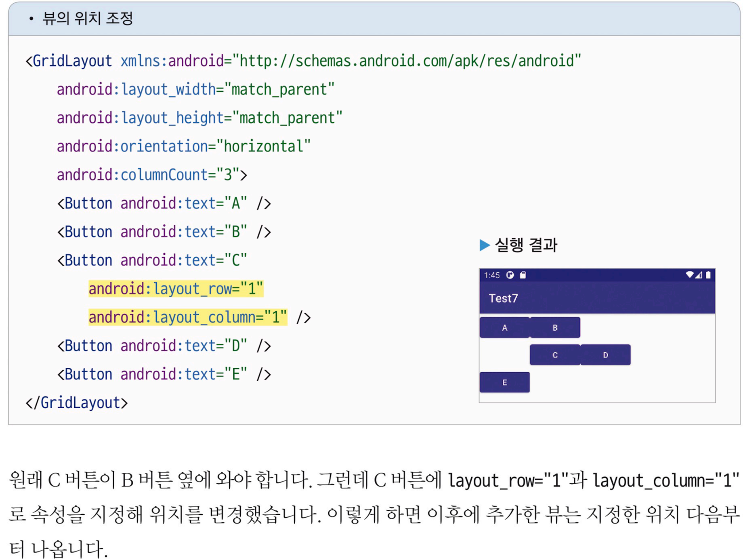Click button C in Test7 app preview
Viewport: 745px width, 560px height.
tap(555, 355)
